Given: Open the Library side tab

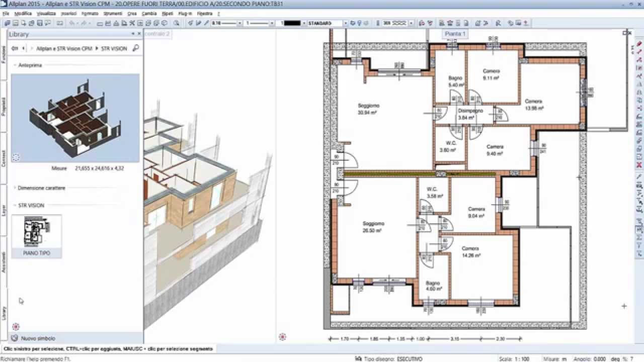Looking at the screenshot, I should 4,313.
